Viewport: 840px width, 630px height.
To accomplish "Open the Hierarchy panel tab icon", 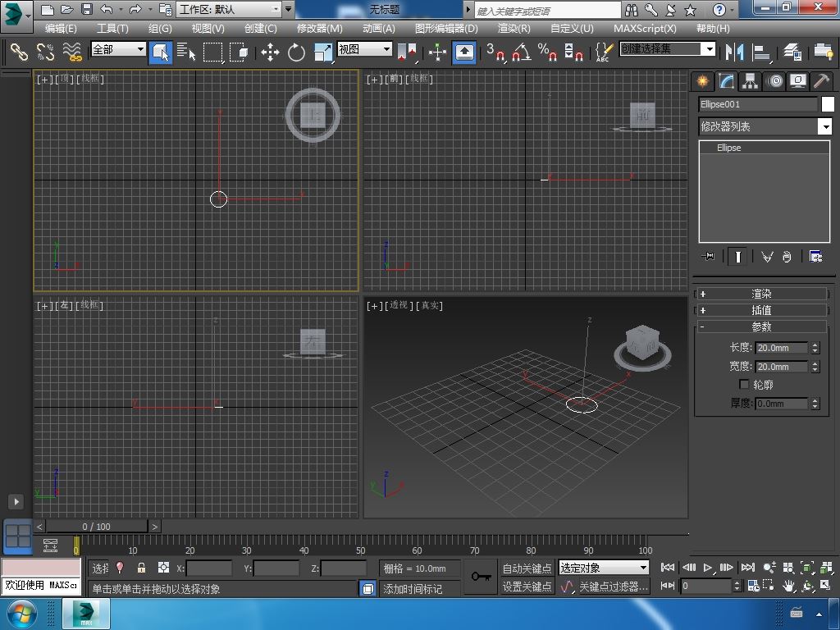I will point(750,81).
